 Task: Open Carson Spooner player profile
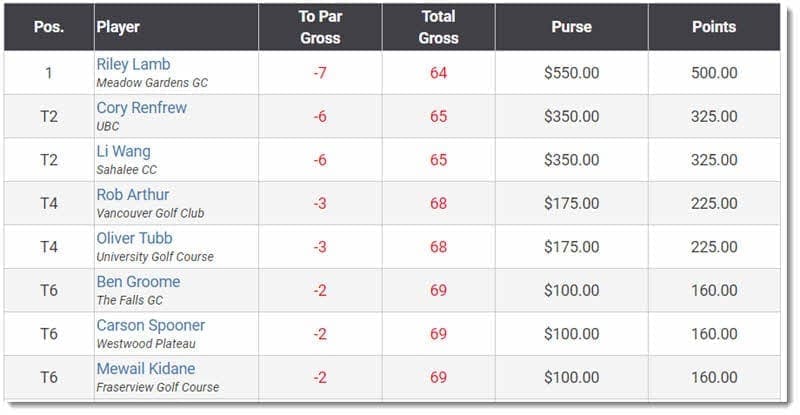click(151, 325)
